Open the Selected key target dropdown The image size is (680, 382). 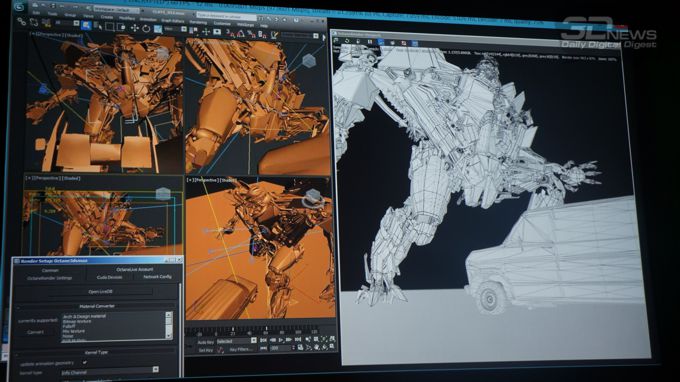pyautogui.click(x=236, y=341)
